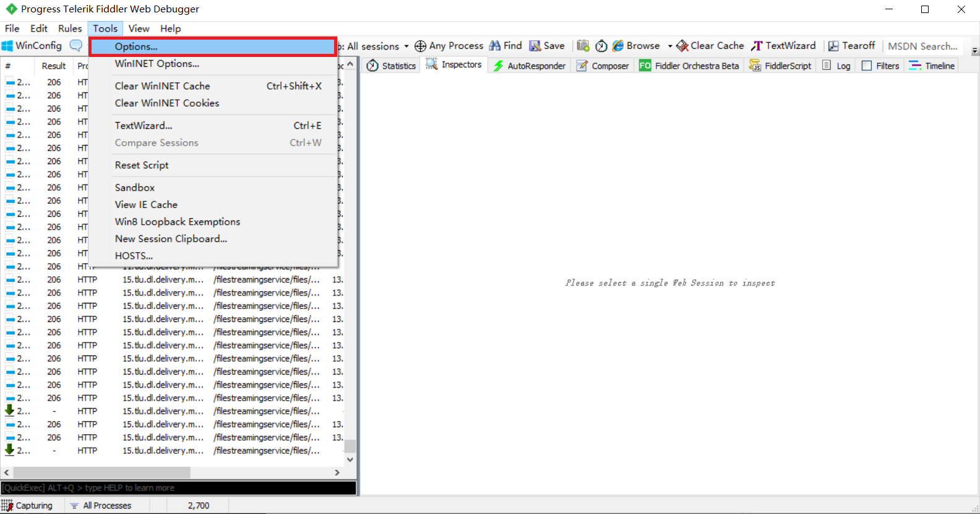The image size is (980, 514).
Task: Choose Reset Script menu item
Action: tap(213, 165)
